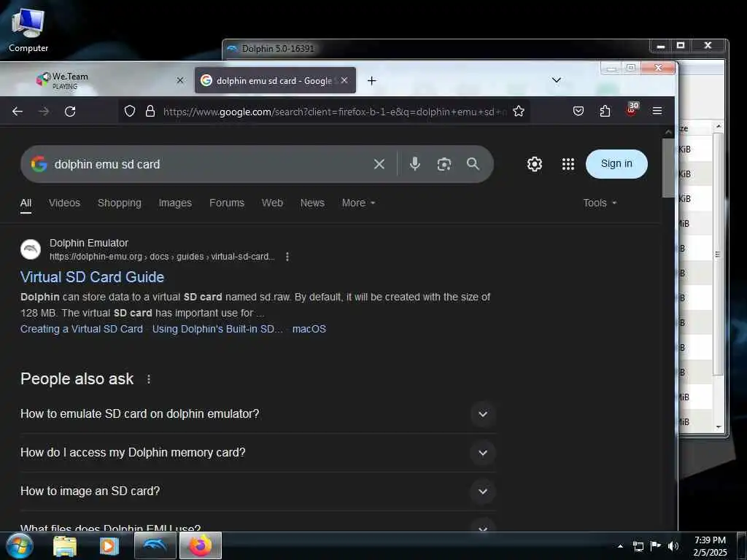The width and height of the screenshot is (747, 560).
Task: Click the Dolphin list scroll down arrow
Action: click(x=719, y=427)
